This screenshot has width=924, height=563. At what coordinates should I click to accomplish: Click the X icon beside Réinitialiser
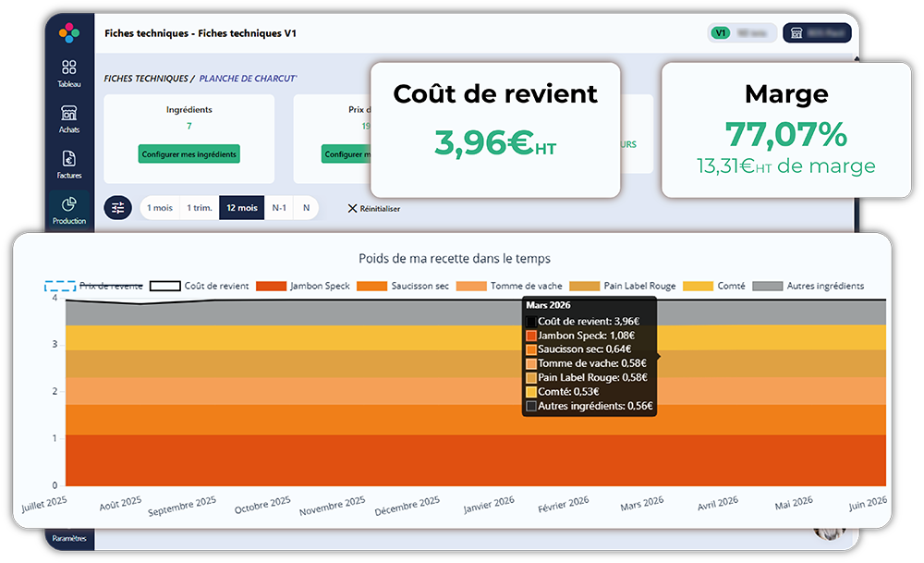(x=352, y=208)
